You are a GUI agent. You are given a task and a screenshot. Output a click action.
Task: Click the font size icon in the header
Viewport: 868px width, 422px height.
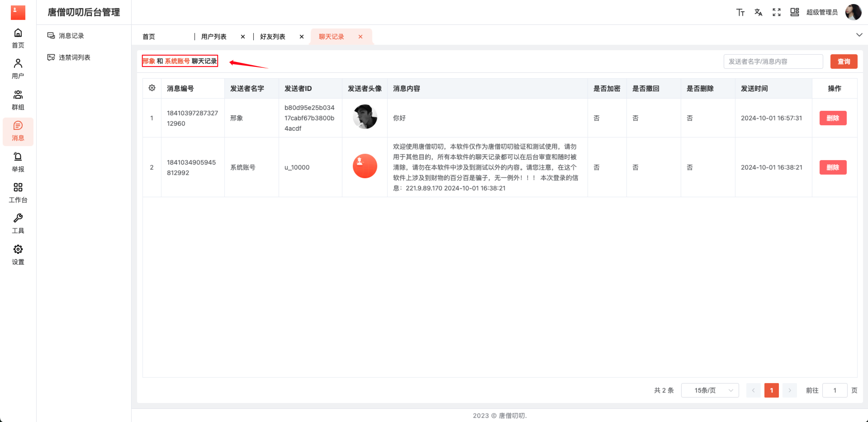(x=740, y=12)
